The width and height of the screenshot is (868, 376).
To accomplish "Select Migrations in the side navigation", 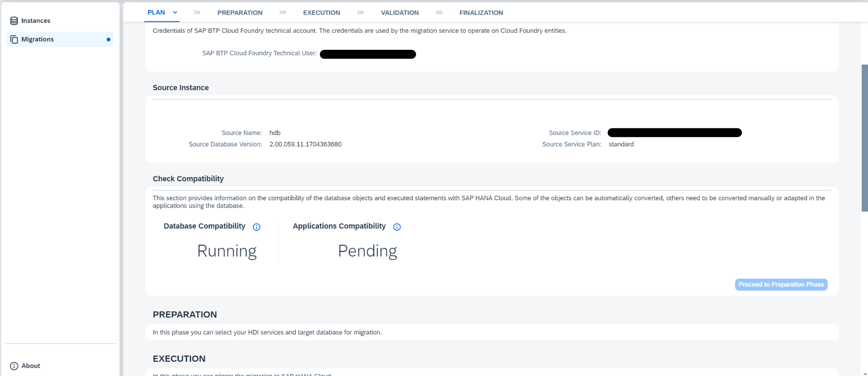I will [60, 39].
